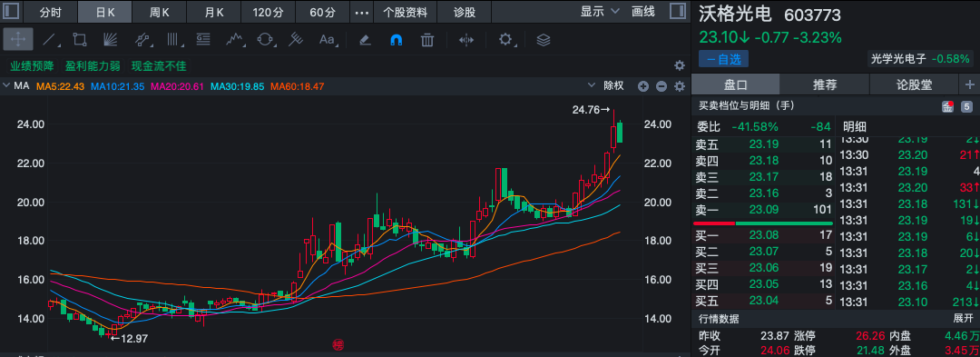Screen dimensions: 980x357
Task: Click the 现金流不佳 tag
Action: pyautogui.click(x=159, y=65)
